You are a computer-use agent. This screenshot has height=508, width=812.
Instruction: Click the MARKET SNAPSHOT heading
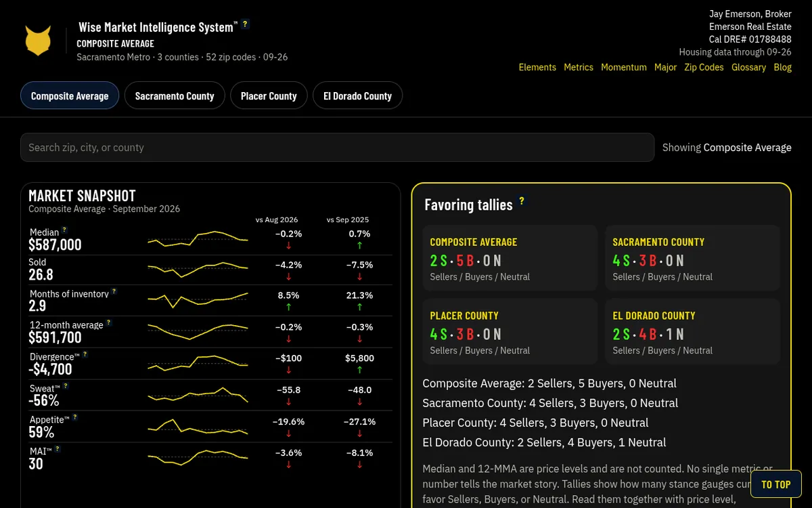tap(82, 196)
